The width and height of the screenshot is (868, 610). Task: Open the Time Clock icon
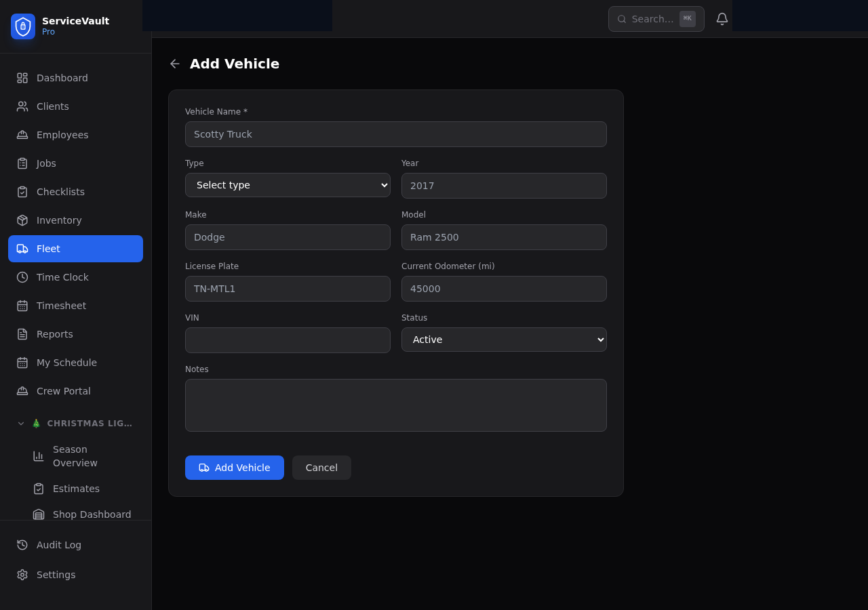(22, 277)
